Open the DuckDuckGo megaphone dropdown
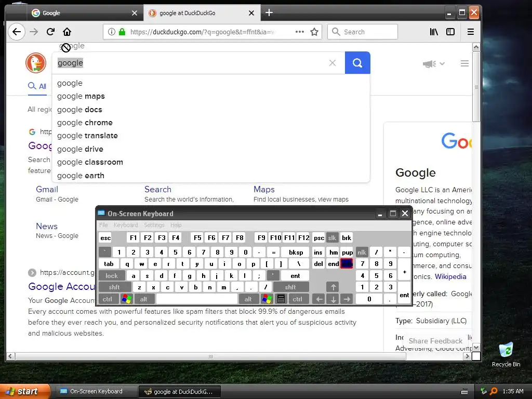This screenshot has height=399, width=532. click(434, 64)
